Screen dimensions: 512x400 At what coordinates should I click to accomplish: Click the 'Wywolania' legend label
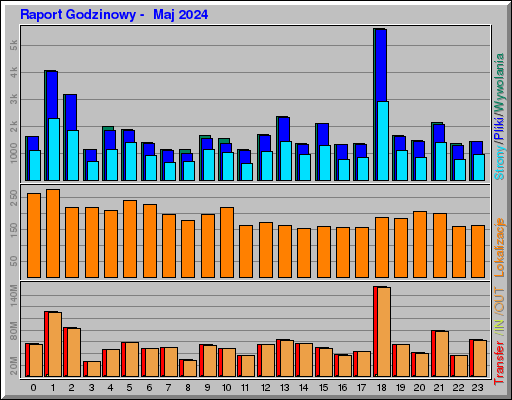[499, 83]
